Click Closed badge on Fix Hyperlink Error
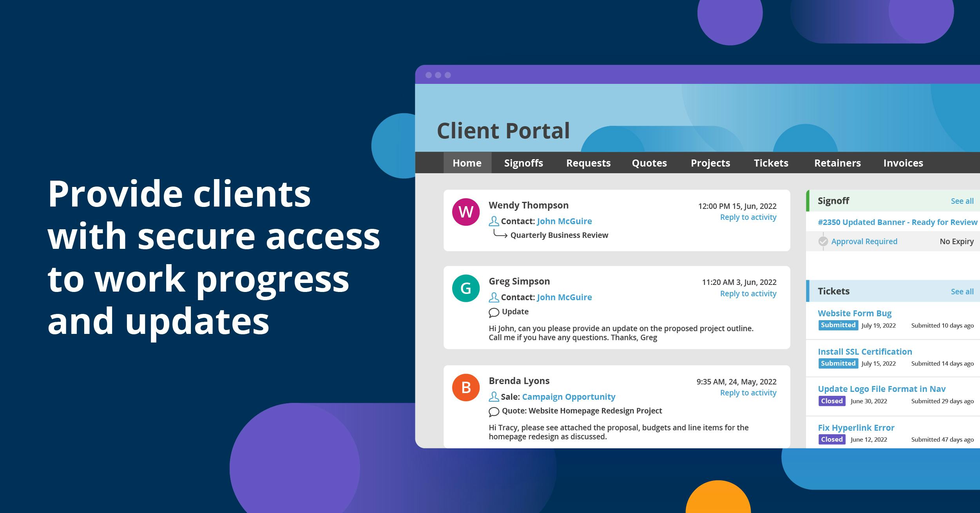The image size is (980, 513). point(831,439)
